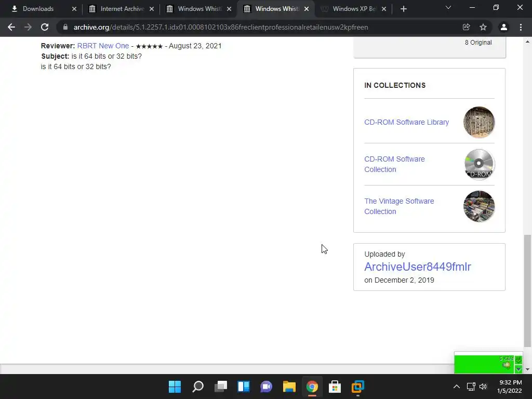Screen dimensions: 532x399
Task: Click the 8 Original files text
Action: click(x=478, y=43)
